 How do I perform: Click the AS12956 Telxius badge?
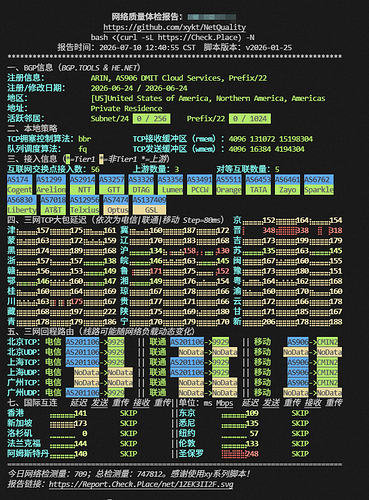[x=85, y=205]
